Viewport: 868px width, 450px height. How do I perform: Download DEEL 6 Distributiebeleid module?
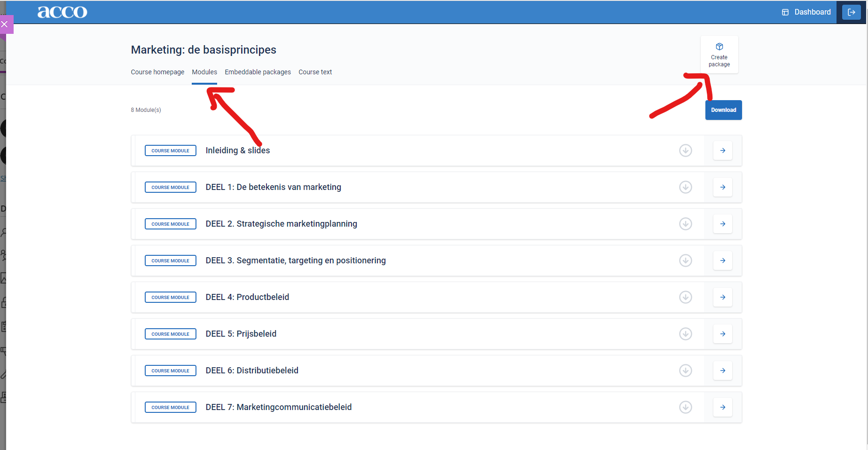685,371
